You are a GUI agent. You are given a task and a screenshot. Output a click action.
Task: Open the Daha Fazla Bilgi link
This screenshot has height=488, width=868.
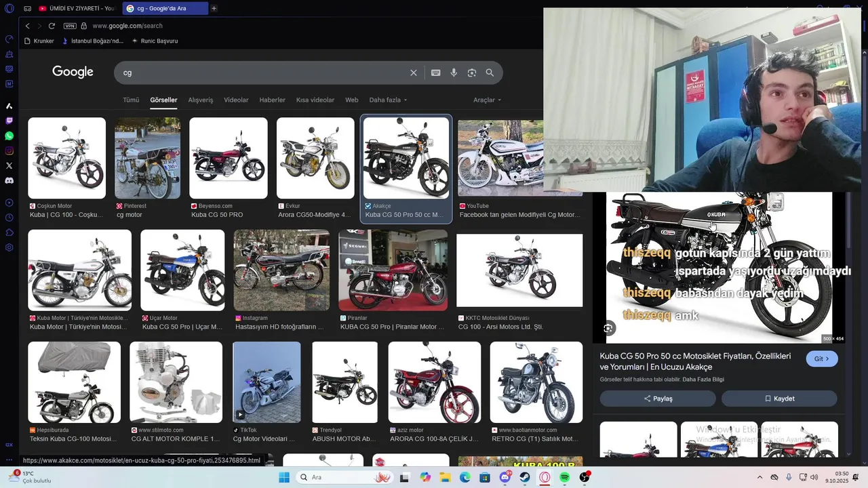(x=703, y=380)
